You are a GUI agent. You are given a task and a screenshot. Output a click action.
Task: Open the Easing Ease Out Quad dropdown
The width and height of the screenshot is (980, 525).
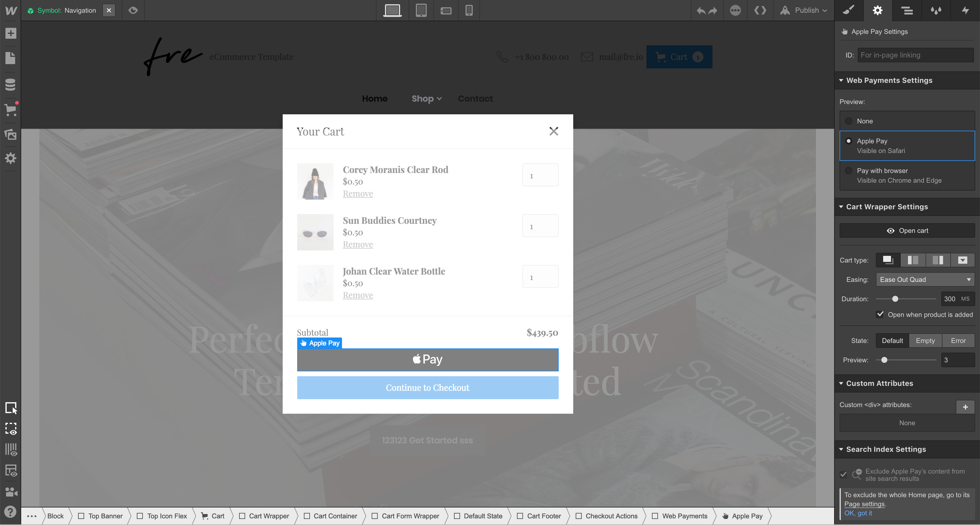[925, 279]
